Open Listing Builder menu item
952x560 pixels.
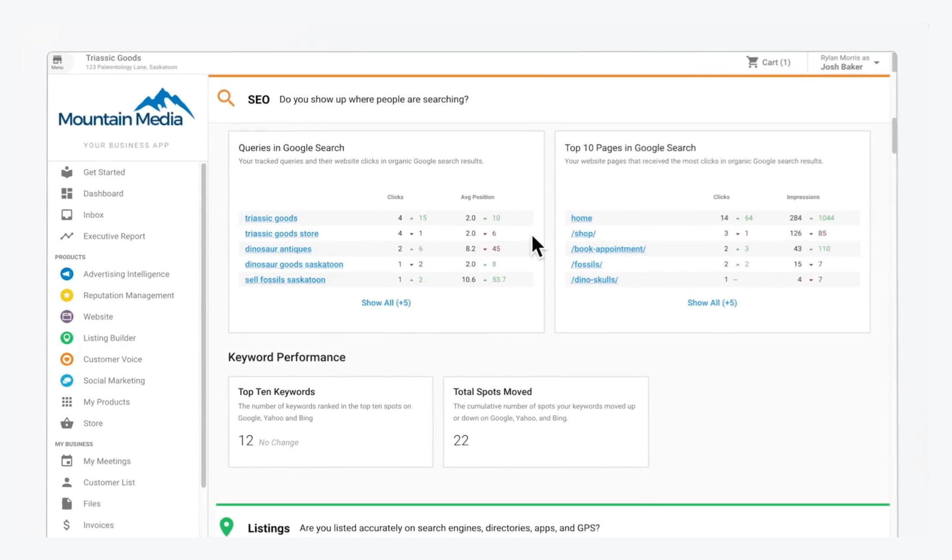click(109, 338)
